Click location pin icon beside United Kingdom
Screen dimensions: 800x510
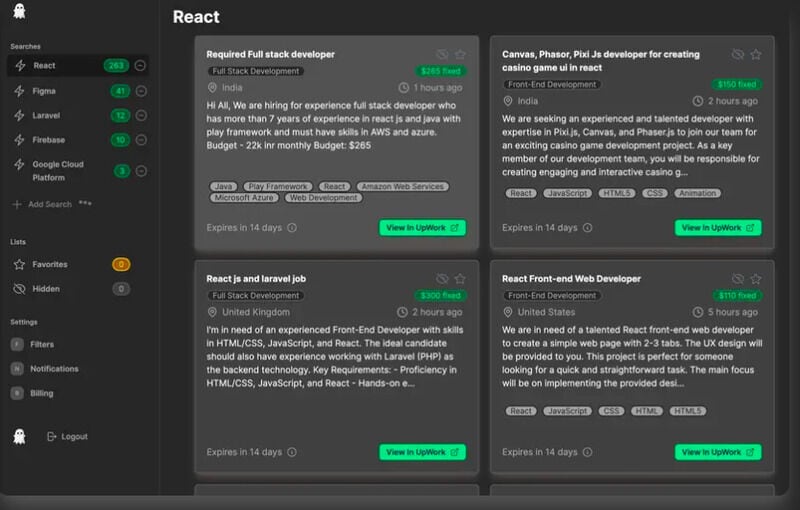coord(212,312)
